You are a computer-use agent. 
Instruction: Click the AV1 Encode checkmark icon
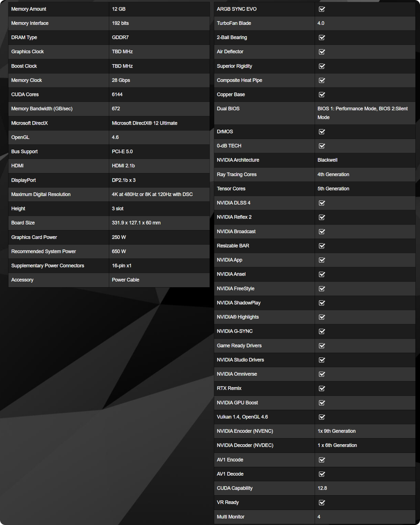[322, 460]
